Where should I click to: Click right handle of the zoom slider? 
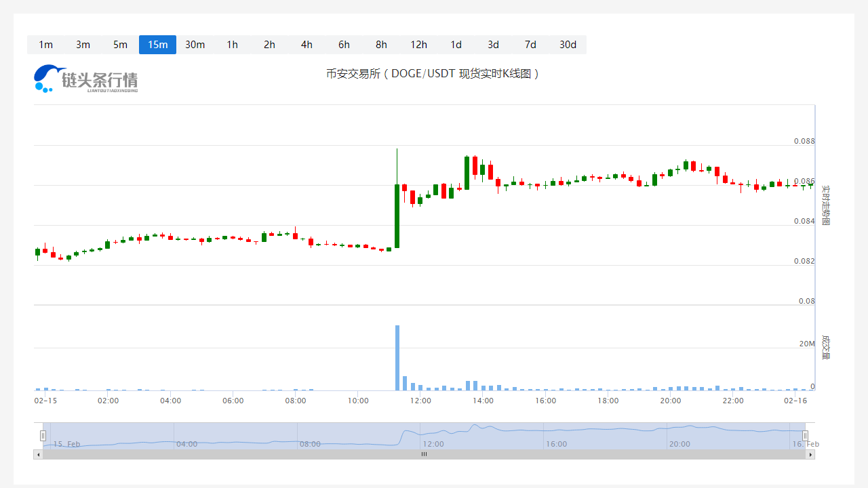805,436
